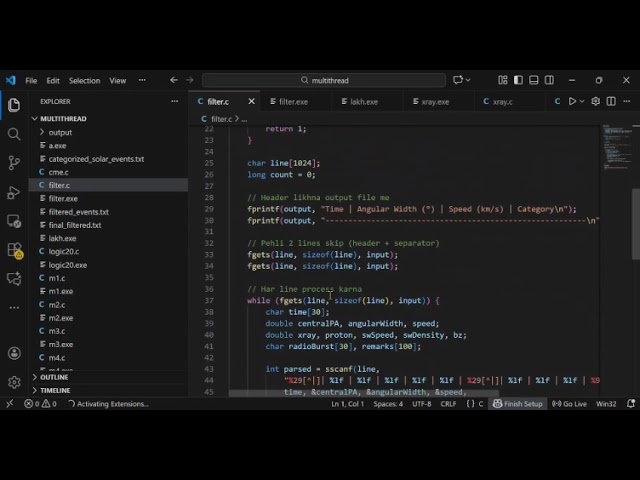Viewport: 640px width, 480px height.
Task: Change Spaces: 4 indentation setting
Action: tap(388, 404)
